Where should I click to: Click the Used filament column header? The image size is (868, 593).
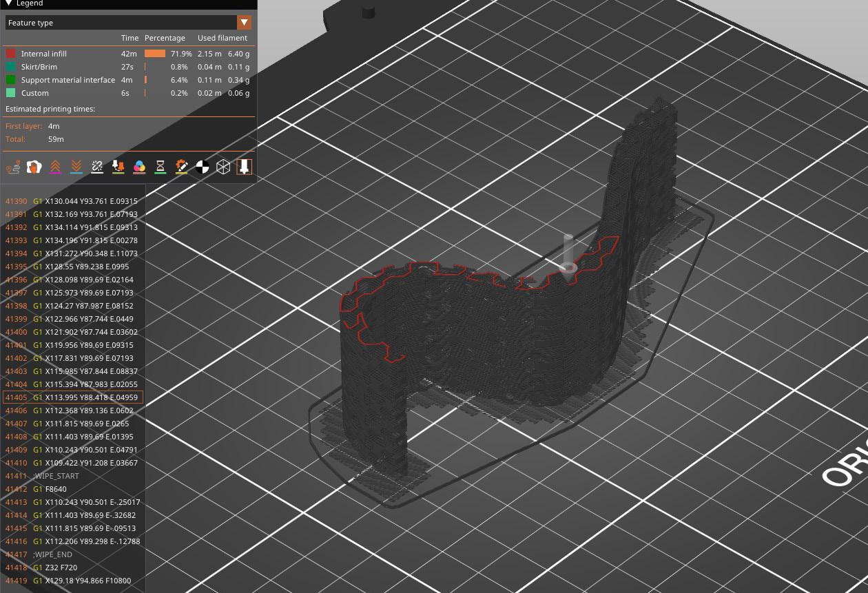[x=223, y=38]
